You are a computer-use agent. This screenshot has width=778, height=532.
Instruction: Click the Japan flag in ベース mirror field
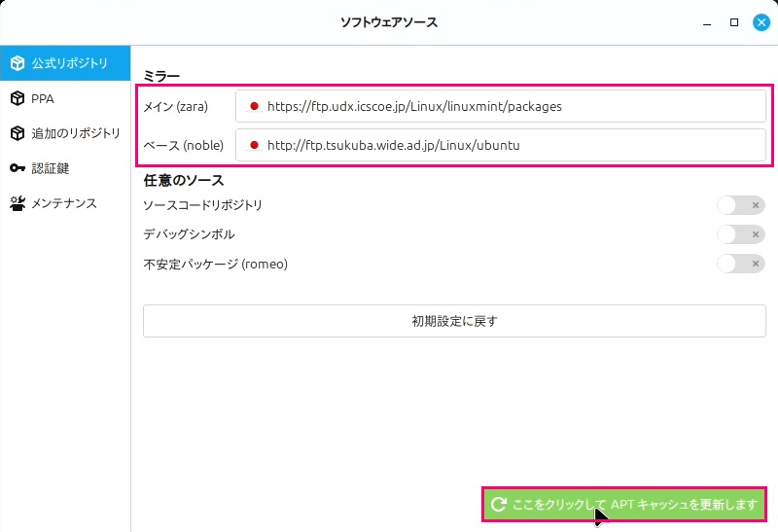tap(254, 146)
